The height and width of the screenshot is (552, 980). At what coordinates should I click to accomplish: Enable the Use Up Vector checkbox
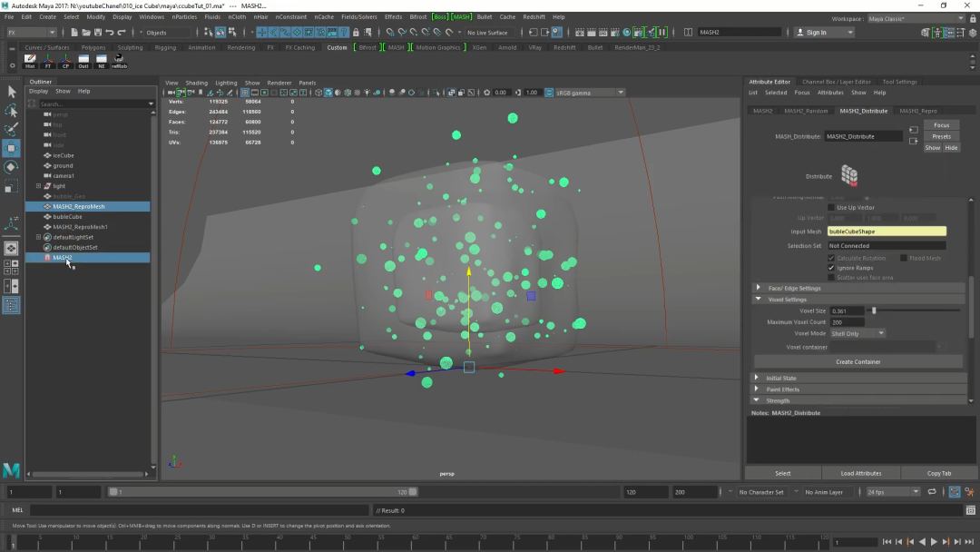[831, 208]
